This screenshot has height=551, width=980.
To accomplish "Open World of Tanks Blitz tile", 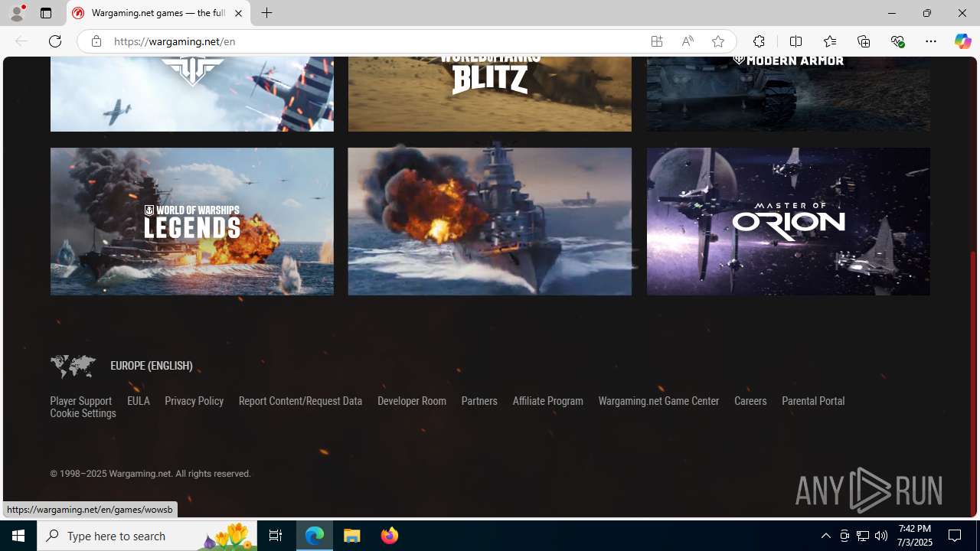I will 490,93.
